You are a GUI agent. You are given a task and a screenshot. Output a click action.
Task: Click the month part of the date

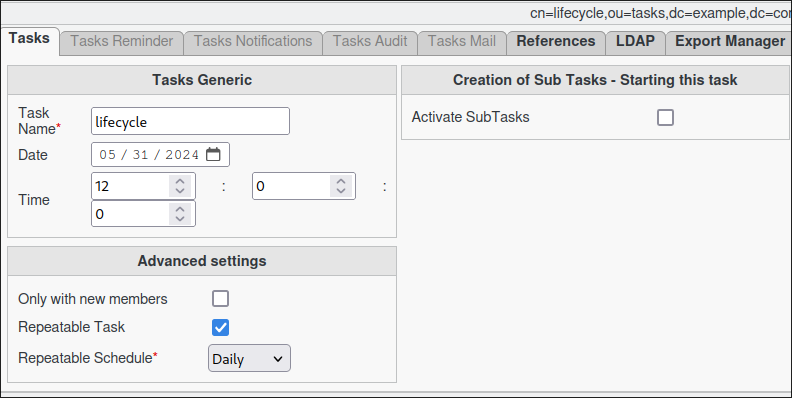pos(108,155)
